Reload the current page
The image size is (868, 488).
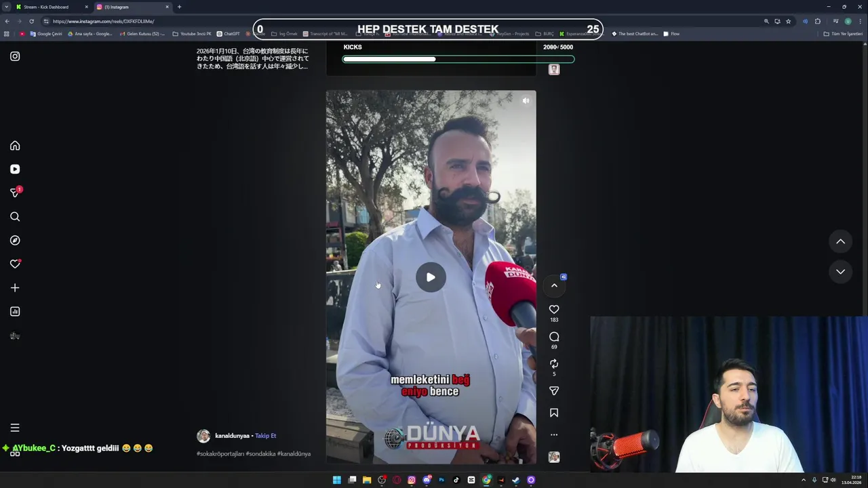[x=31, y=21]
